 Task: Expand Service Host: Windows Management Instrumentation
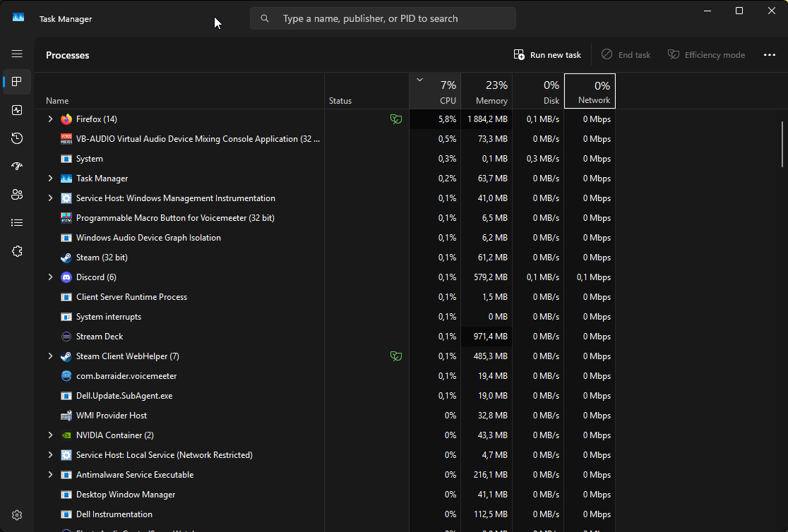[50, 198]
